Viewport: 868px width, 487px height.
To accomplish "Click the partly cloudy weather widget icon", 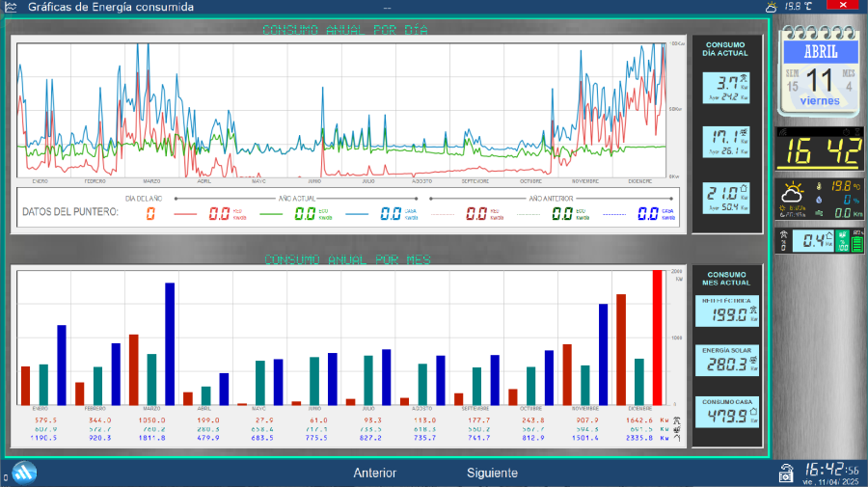I will coord(797,193).
